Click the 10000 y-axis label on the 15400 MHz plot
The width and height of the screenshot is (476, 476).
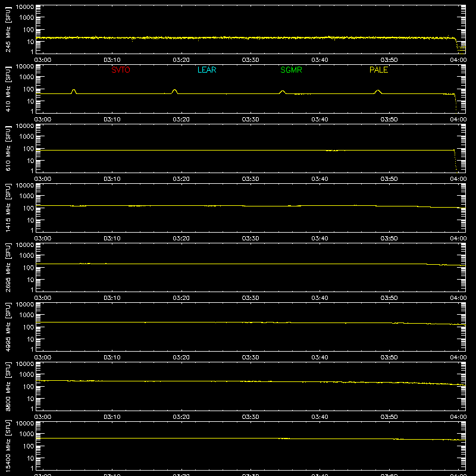point(25,424)
